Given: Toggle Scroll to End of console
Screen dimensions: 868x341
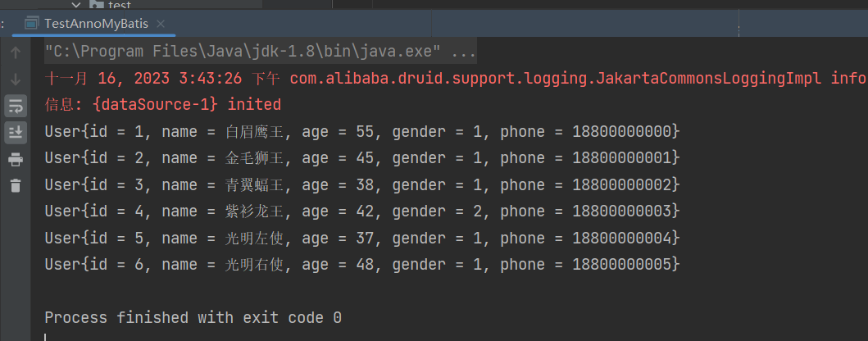Looking at the screenshot, I should point(16,132).
